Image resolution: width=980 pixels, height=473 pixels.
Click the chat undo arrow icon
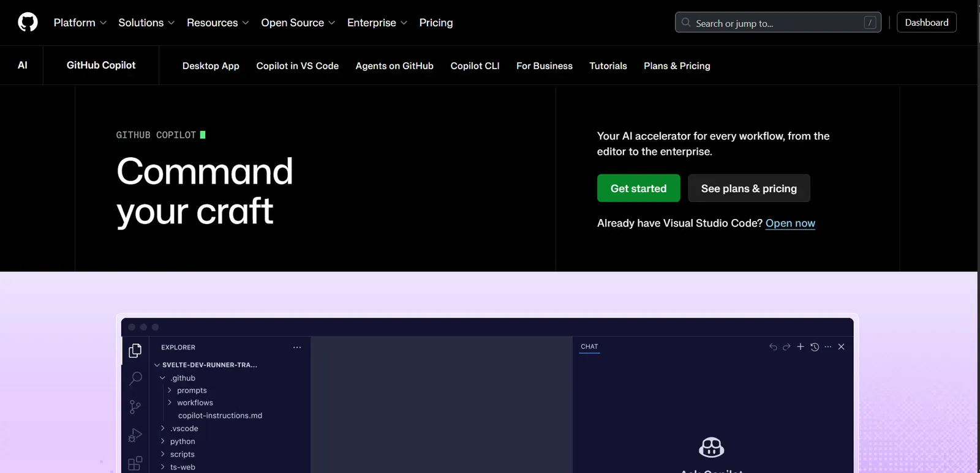point(773,347)
